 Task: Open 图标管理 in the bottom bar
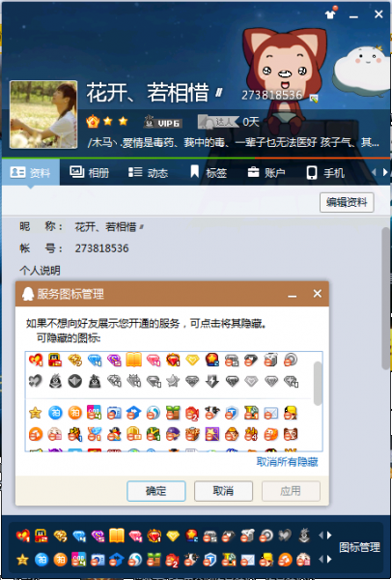(x=359, y=547)
